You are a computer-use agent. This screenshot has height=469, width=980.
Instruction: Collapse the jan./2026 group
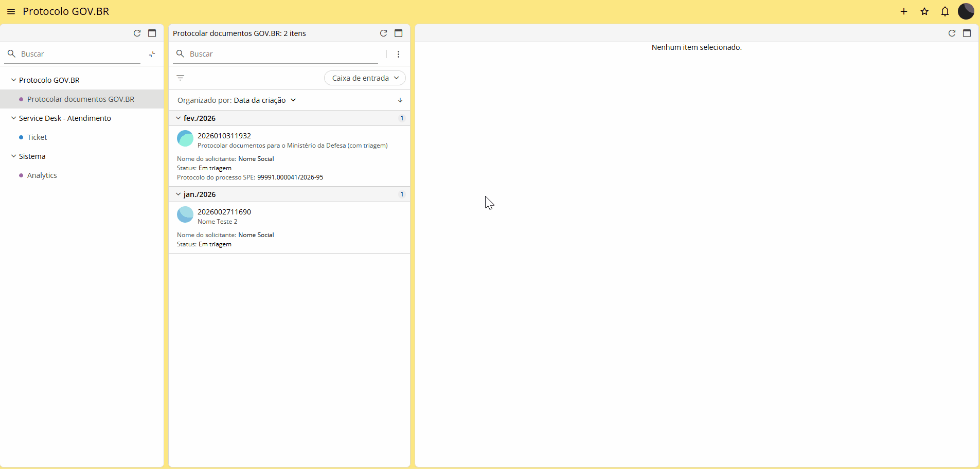(178, 194)
